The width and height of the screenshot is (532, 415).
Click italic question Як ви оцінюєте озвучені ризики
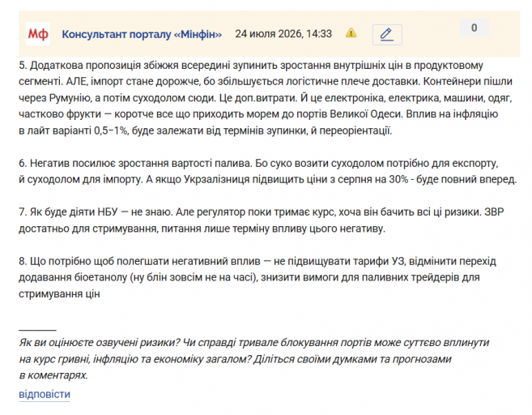click(254, 358)
